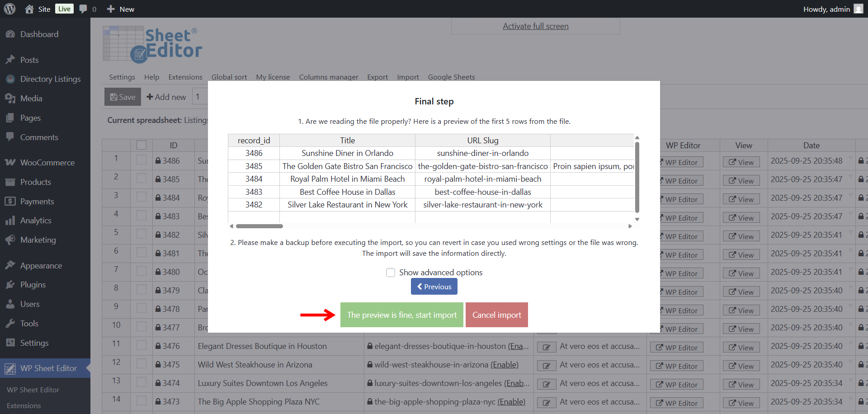868x414 pixels.
Task: Open the Export menu
Action: (x=377, y=77)
